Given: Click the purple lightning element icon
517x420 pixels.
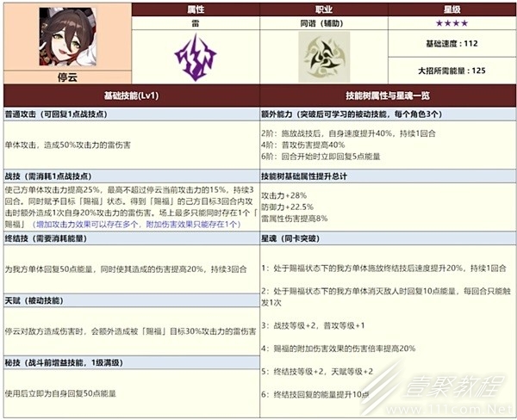Looking at the screenshot, I should (x=196, y=58).
